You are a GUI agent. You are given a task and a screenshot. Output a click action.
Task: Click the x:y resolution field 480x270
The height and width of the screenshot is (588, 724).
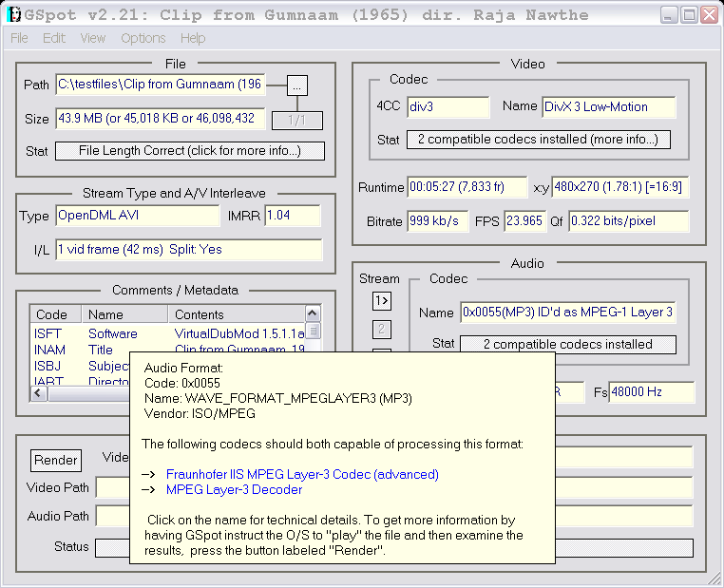point(620,187)
